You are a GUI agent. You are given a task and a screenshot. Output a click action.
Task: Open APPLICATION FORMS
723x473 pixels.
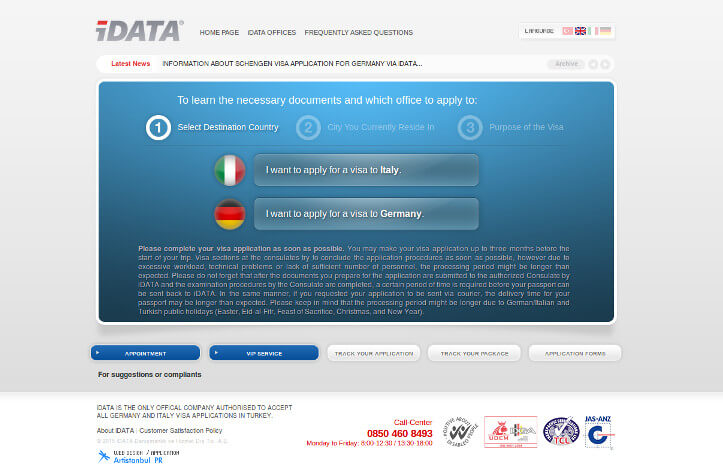coord(575,353)
